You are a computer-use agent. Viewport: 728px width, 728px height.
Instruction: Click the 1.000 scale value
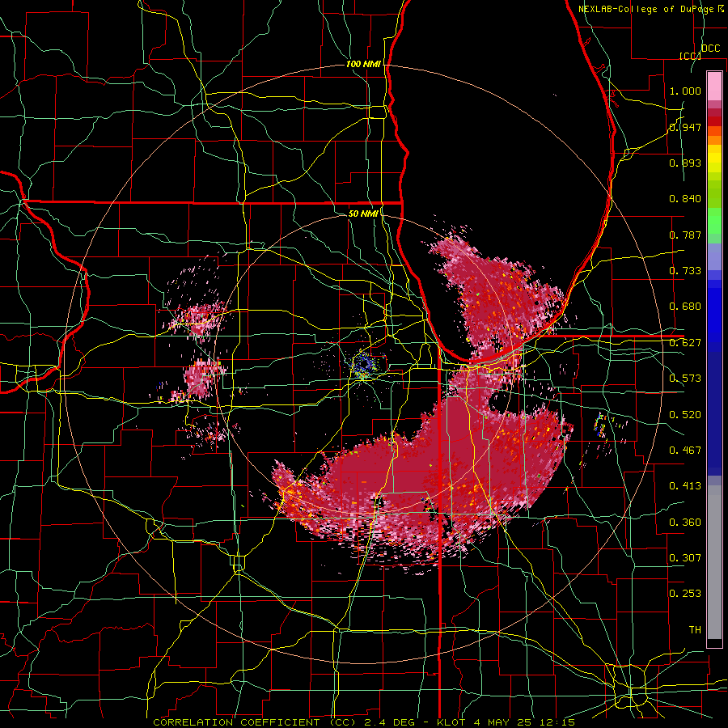(x=685, y=91)
